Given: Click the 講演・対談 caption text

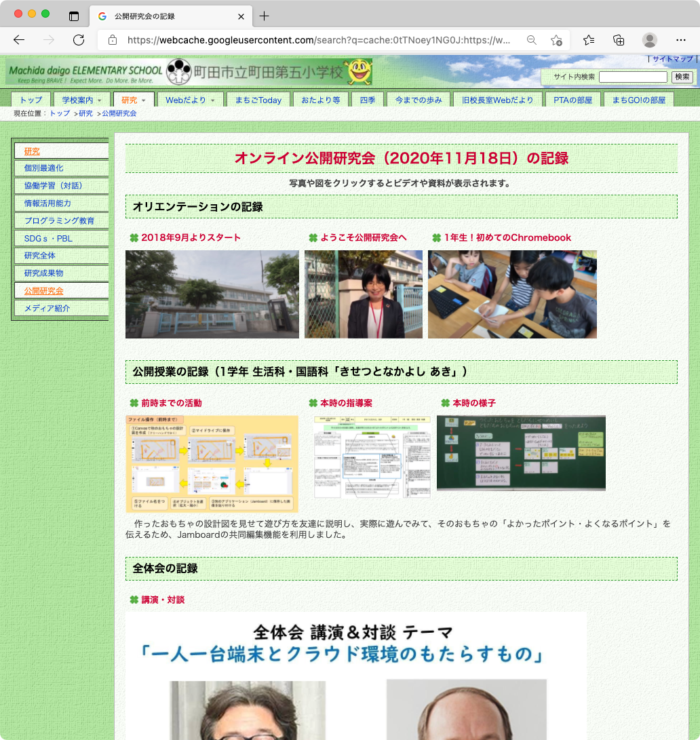Looking at the screenshot, I should (163, 600).
